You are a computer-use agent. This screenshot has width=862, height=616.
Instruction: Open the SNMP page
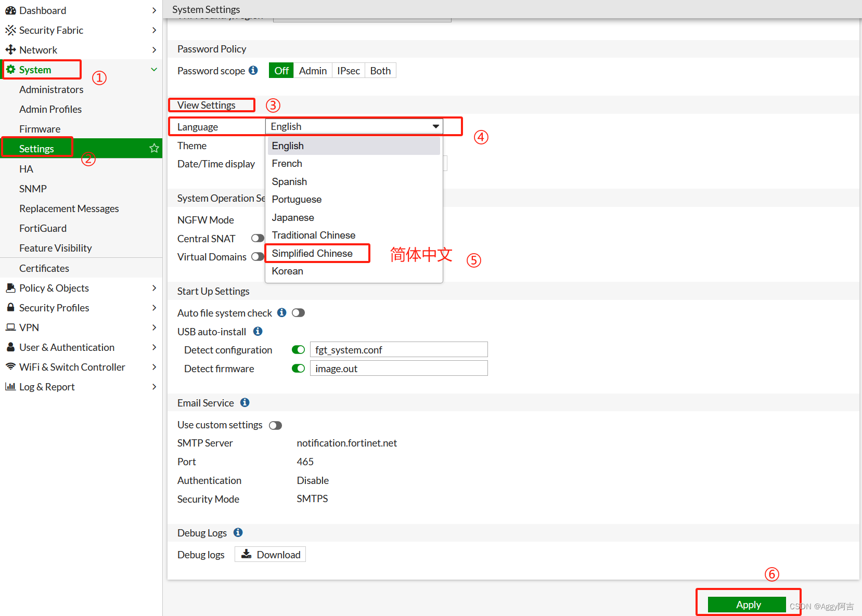(33, 189)
